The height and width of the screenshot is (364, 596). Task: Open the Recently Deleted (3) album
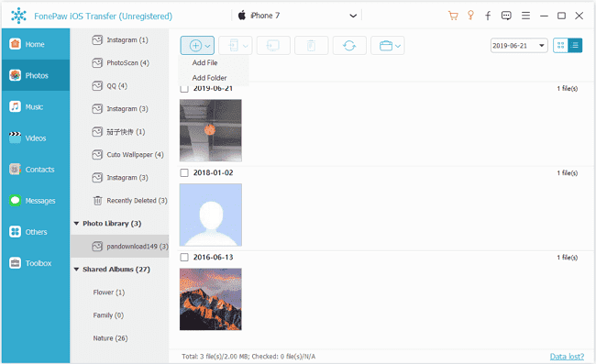(x=120, y=200)
